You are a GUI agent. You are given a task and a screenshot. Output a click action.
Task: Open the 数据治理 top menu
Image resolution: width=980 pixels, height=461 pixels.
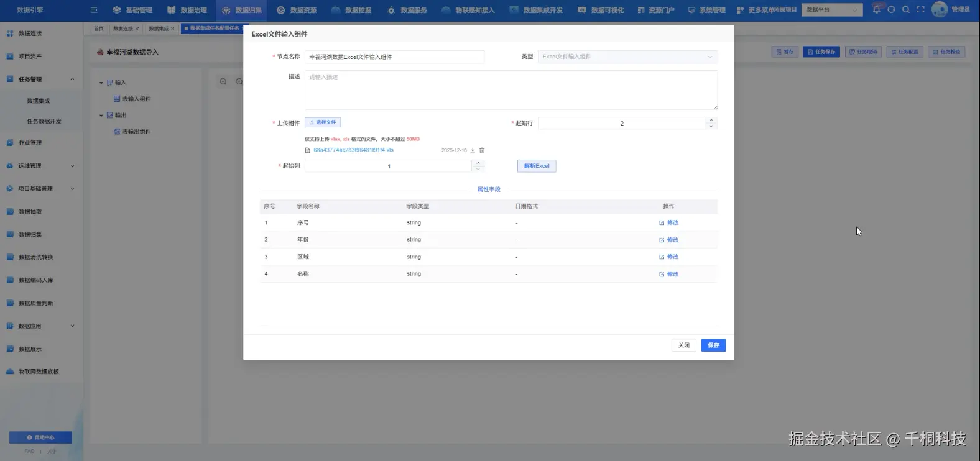pyautogui.click(x=187, y=10)
